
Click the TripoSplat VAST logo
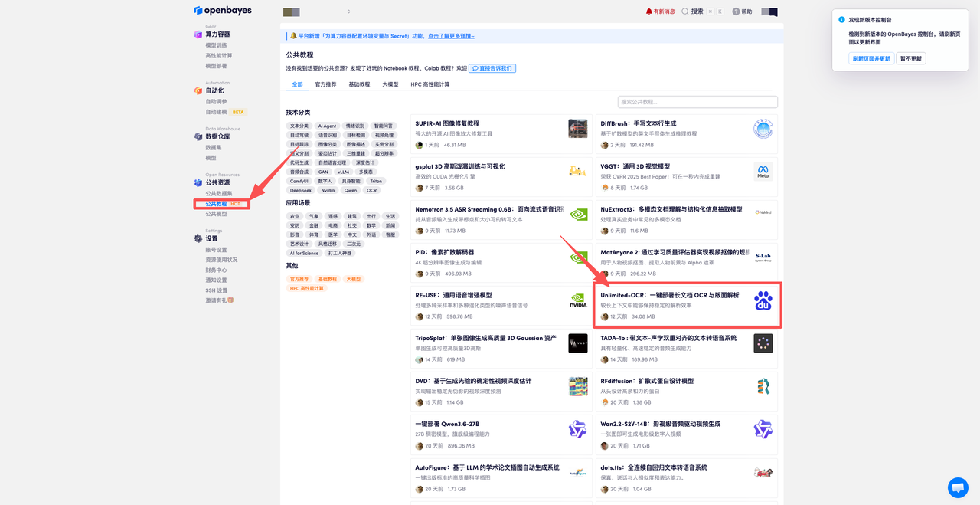[578, 343]
